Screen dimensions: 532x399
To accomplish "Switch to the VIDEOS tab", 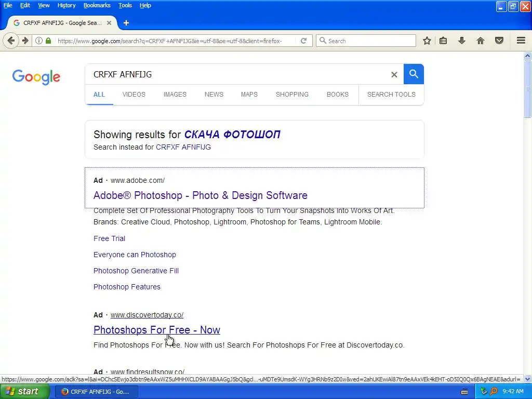I will [x=134, y=95].
